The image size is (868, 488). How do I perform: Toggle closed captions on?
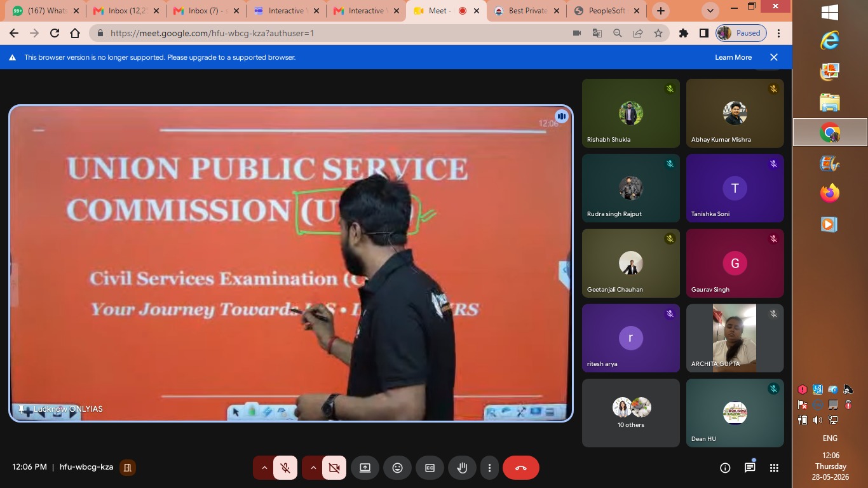point(430,468)
